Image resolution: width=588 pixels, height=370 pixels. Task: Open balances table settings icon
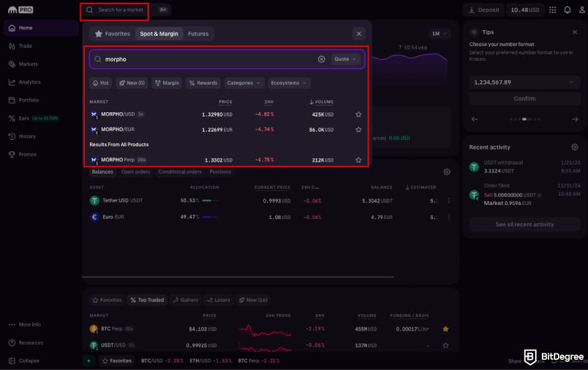click(x=446, y=172)
